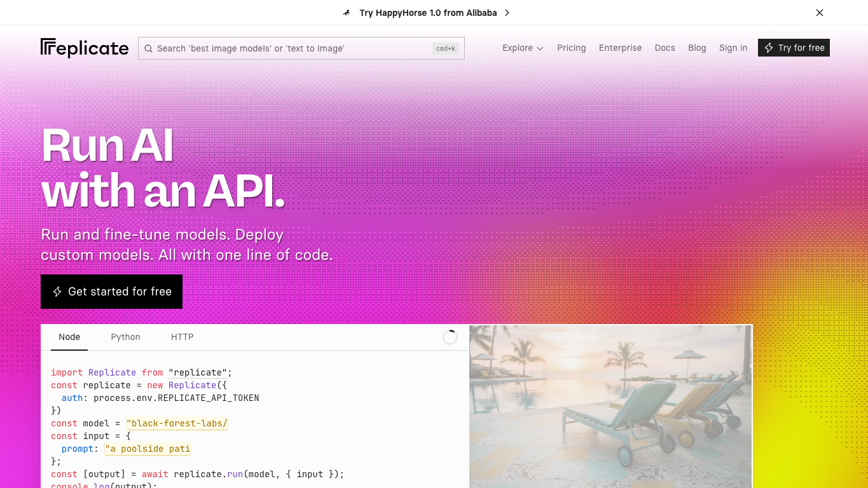Image resolution: width=868 pixels, height=488 pixels.
Task: Select the Node code tab
Action: point(69,337)
